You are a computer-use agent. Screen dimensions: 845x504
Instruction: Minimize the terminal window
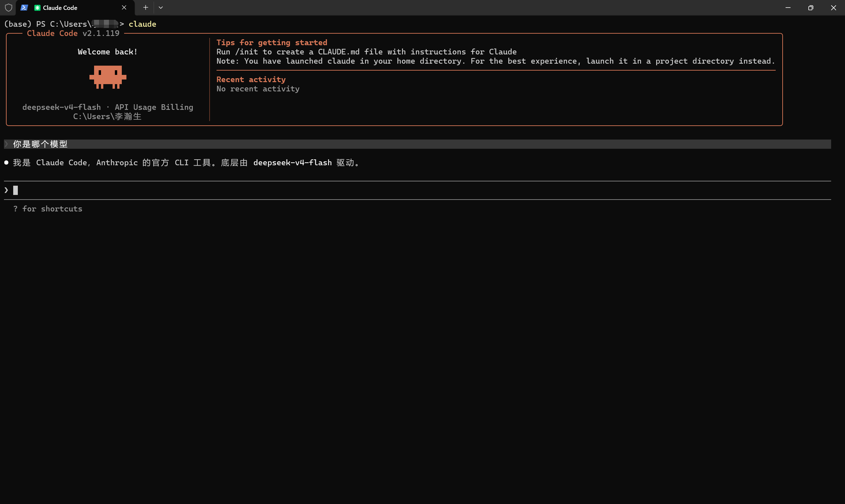(788, 8)
